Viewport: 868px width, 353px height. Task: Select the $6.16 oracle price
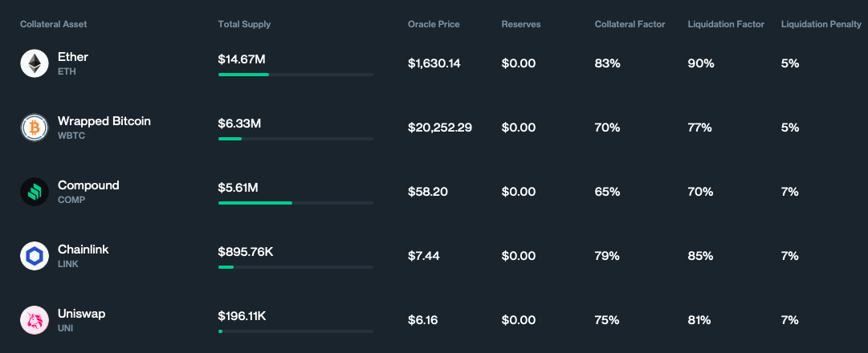click(423, 320)
